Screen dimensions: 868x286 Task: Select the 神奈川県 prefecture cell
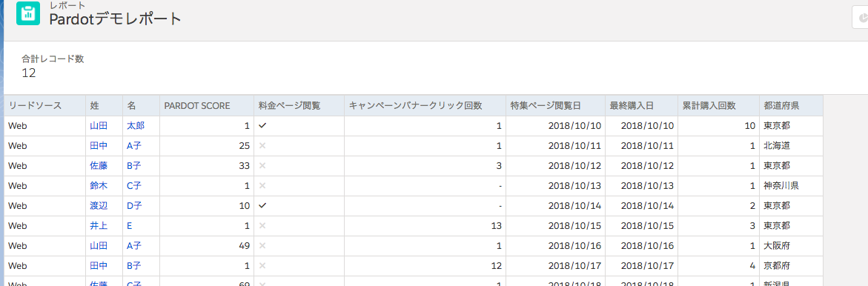coord(791,185)
